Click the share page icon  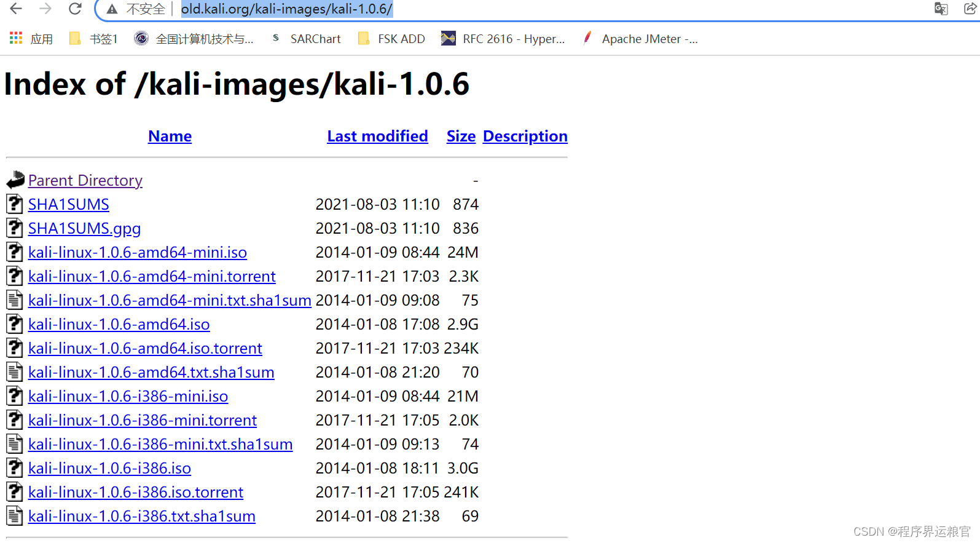[970, 9]
